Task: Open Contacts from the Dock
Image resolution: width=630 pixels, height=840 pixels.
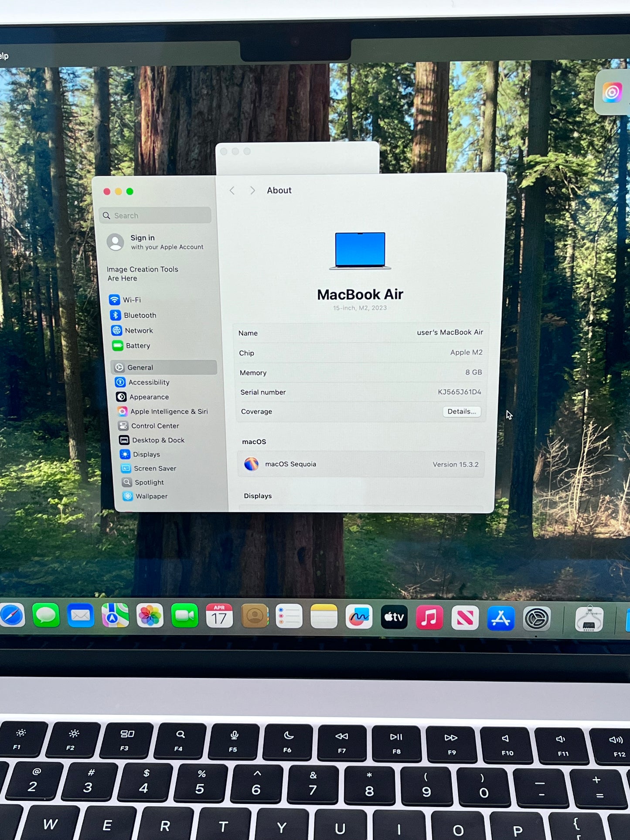Action: (255, 616)
